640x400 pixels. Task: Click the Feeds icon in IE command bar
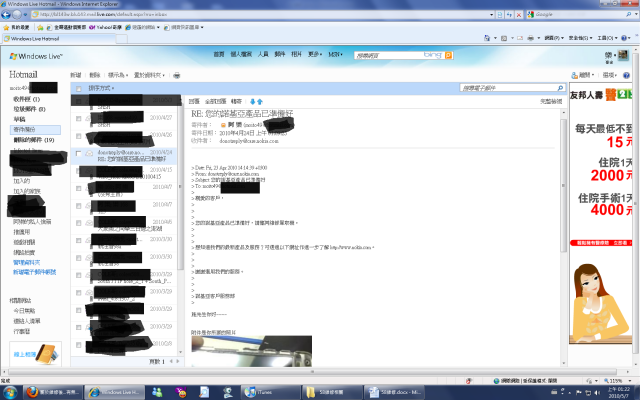pos(504,38)
